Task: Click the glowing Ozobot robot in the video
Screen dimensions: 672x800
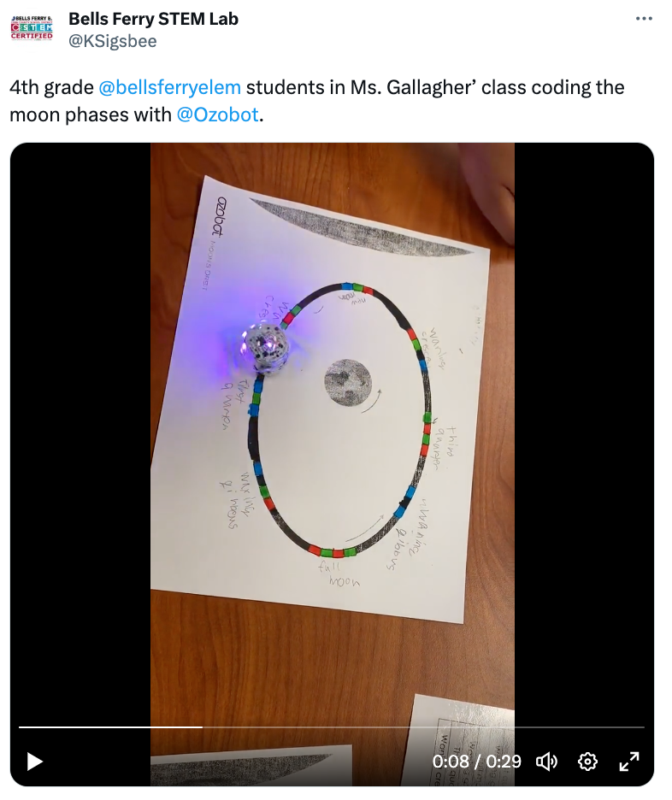Action: pos(265,345)
